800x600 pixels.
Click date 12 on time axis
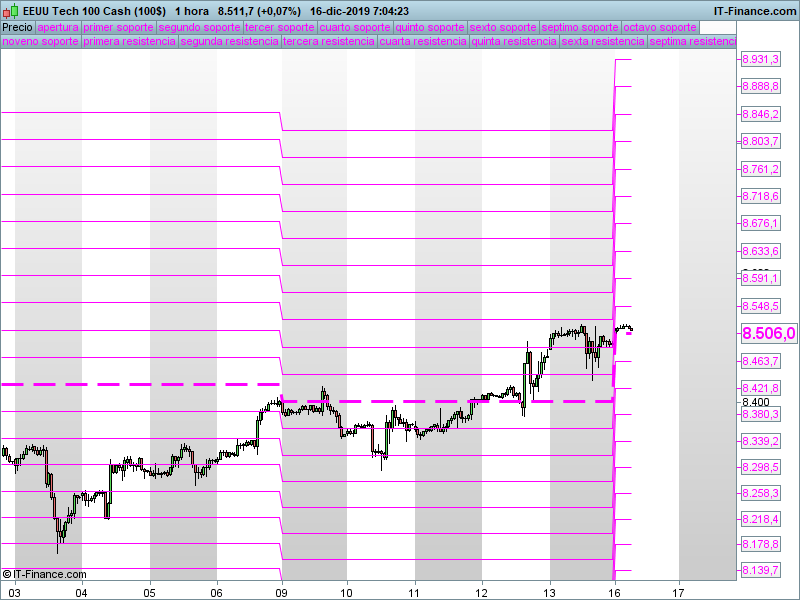pos(481,593)
